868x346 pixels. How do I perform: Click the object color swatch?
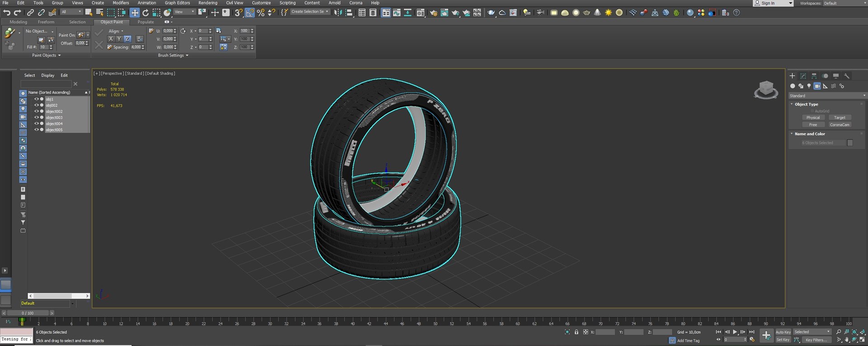click(850, 143)
